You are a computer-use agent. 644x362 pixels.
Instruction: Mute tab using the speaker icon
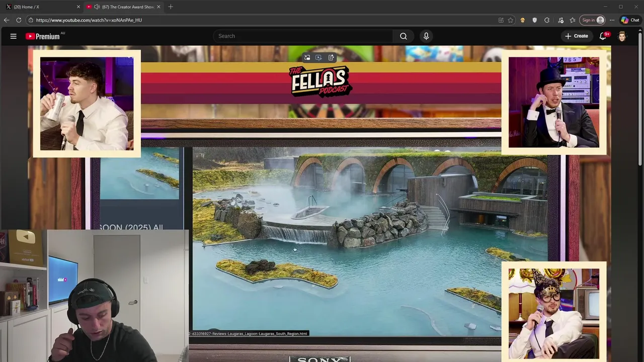(97, 7)
